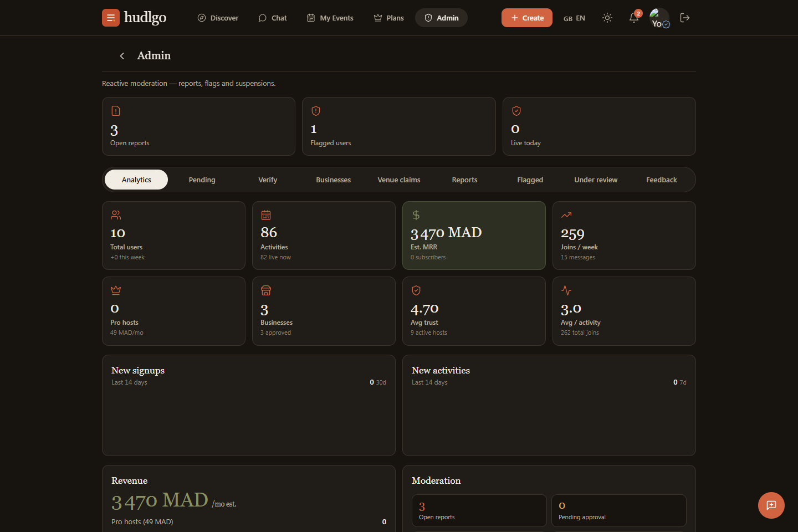Click the "0 7d" activities counter
This screenshot has width=798, height=532.
680,382
